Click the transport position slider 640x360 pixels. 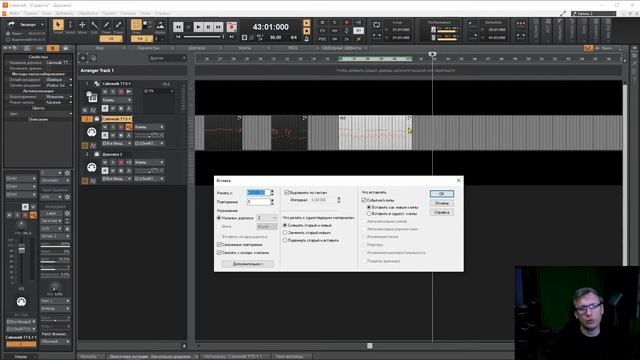click(x=204, y=37)
